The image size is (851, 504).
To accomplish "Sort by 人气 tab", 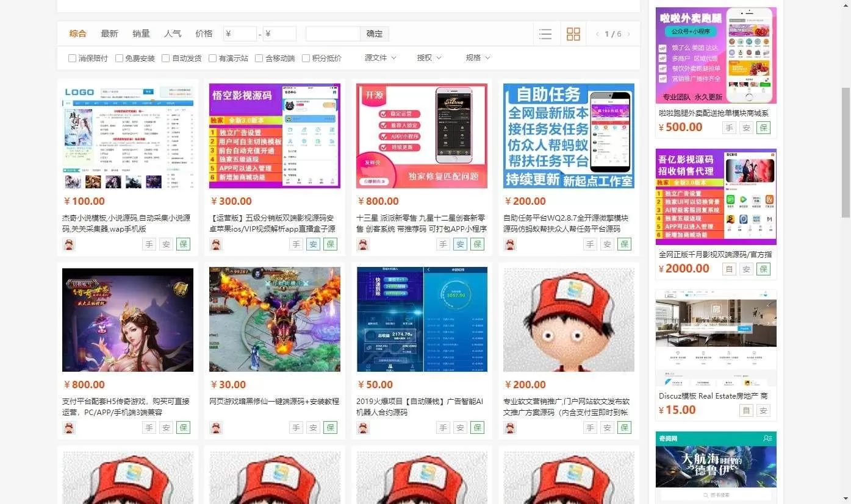I will [173, 34].
